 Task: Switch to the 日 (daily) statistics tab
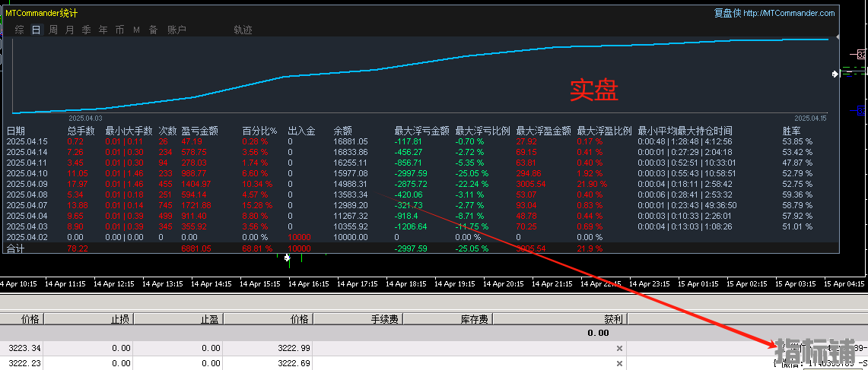pos(37,30)
